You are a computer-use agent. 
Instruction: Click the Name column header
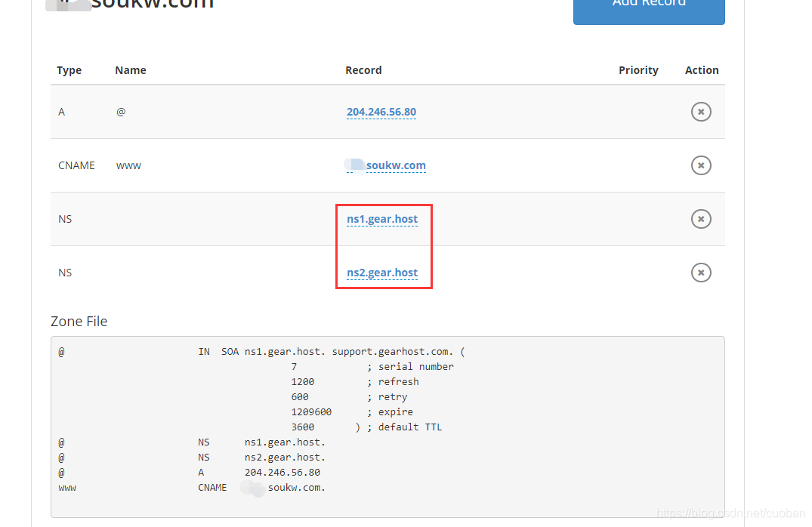point(131,70)
